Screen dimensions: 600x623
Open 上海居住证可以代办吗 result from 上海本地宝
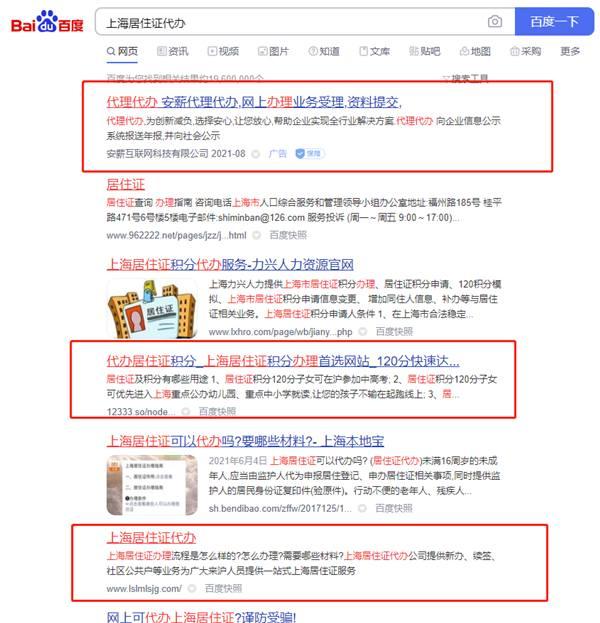(x=245, y=441)
